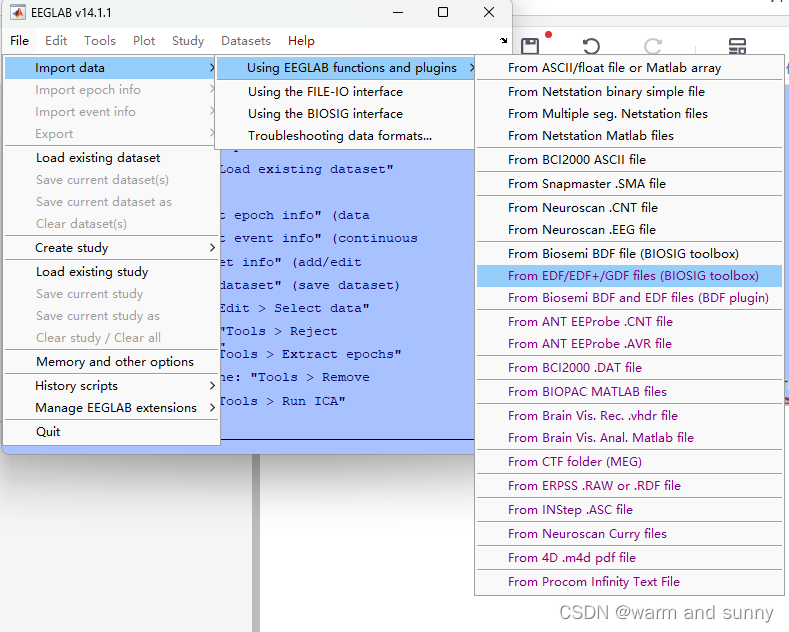Expand the Create study submenu
This screenshot has width=789, height=632.
[x=112, y=248]
